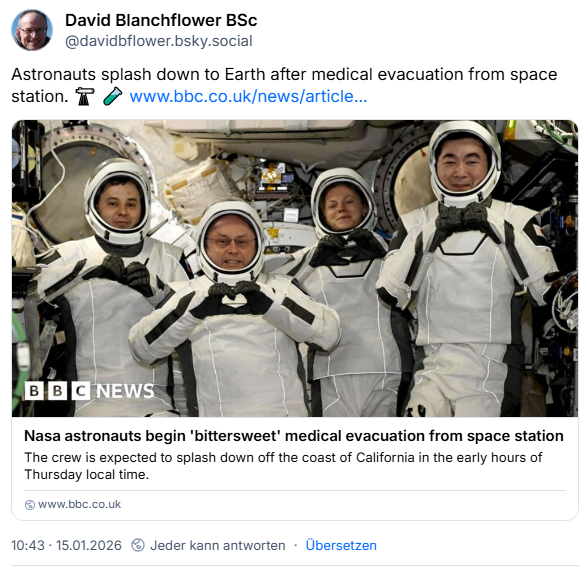Click the female astronaut in the photo
Viewport: 583px width, 574px height.
pos(350,290)
